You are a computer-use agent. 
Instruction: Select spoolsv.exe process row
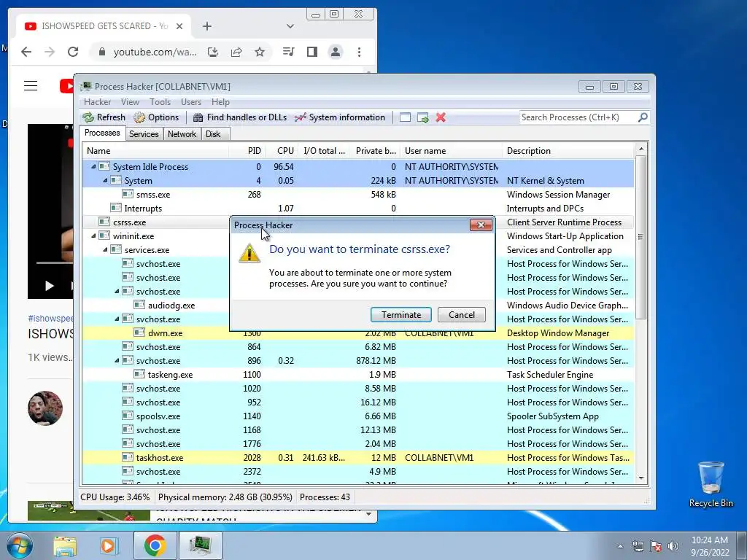(x=357, y=416)
